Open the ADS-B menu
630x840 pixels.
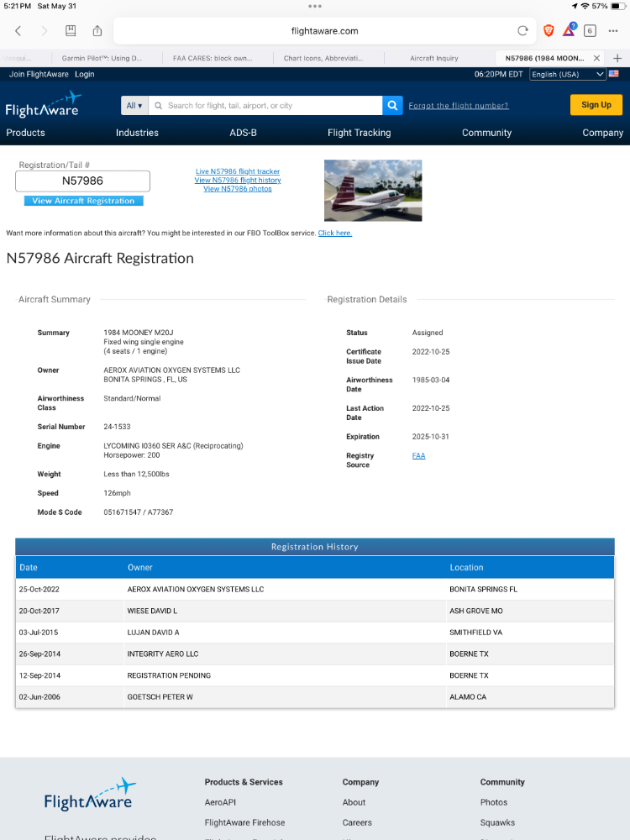[244, 133]
